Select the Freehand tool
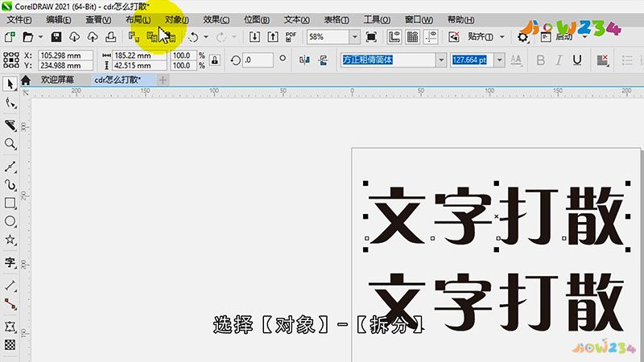 (10, 166)
